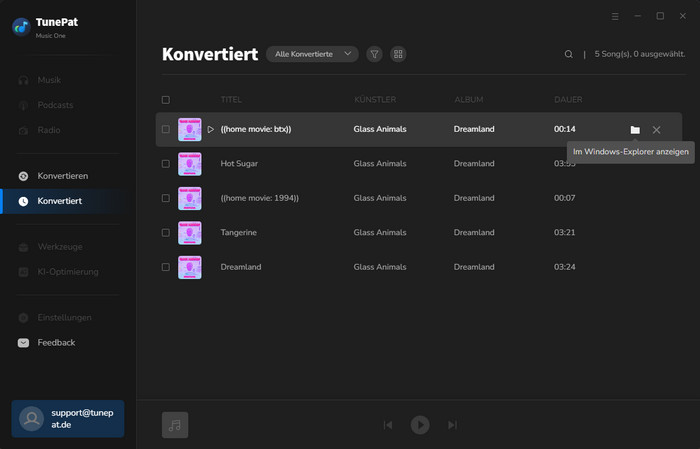Remove ((home movie: btx)) with X icon

click(x=656, y=130)
